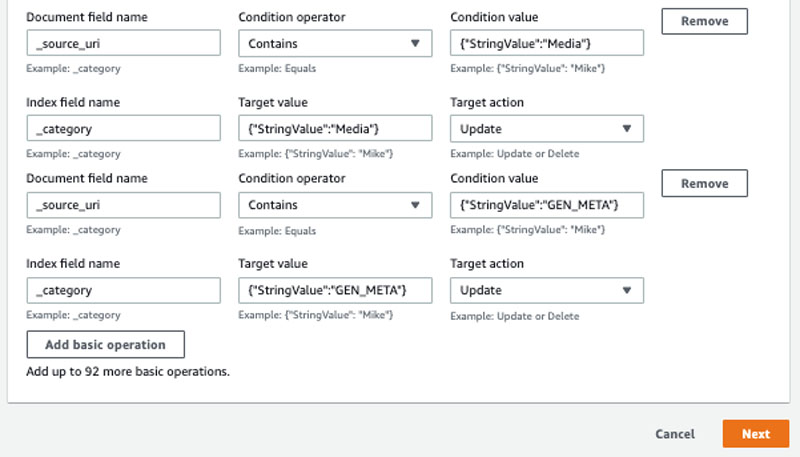Click the first _category Index field name input

(123, 129)
